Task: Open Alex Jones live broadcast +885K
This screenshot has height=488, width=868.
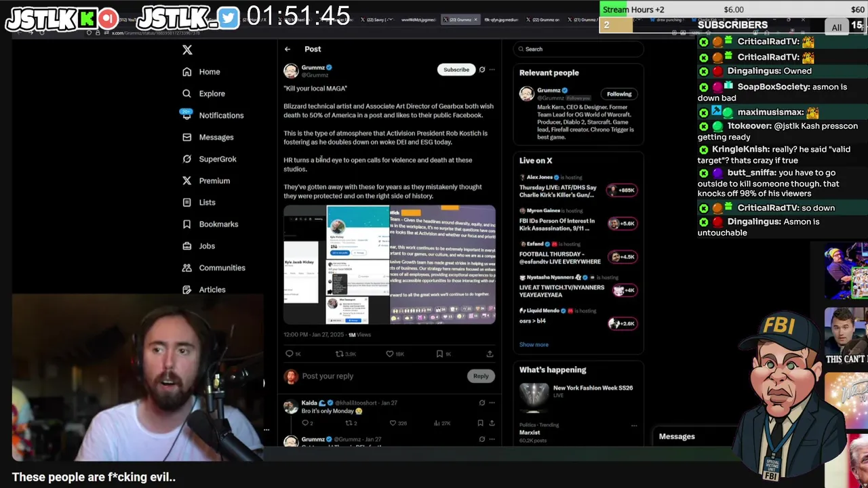Action: click(578, 186)
